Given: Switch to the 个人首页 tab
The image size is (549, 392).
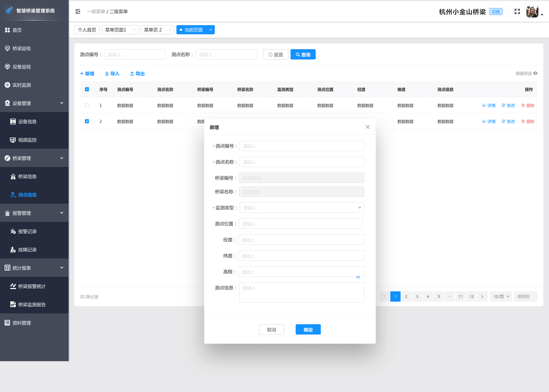Looking at the screenshot, I should 87,30.
